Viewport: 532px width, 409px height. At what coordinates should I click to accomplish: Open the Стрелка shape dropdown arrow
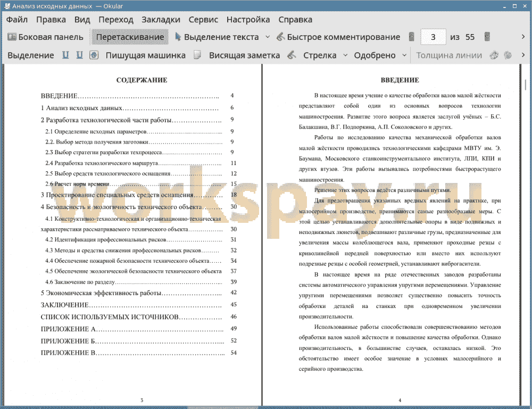pyautogui.click(x=345, y=55)
